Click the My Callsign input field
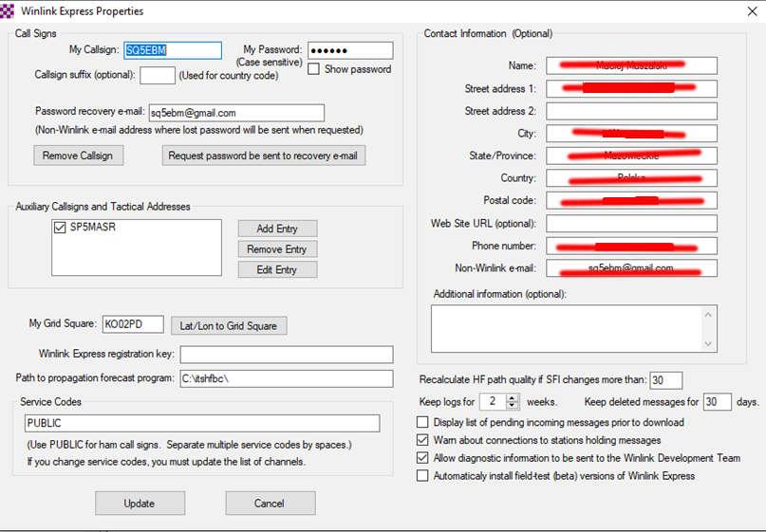The height and width of the screenshot is (532, 766). [173, 50]
